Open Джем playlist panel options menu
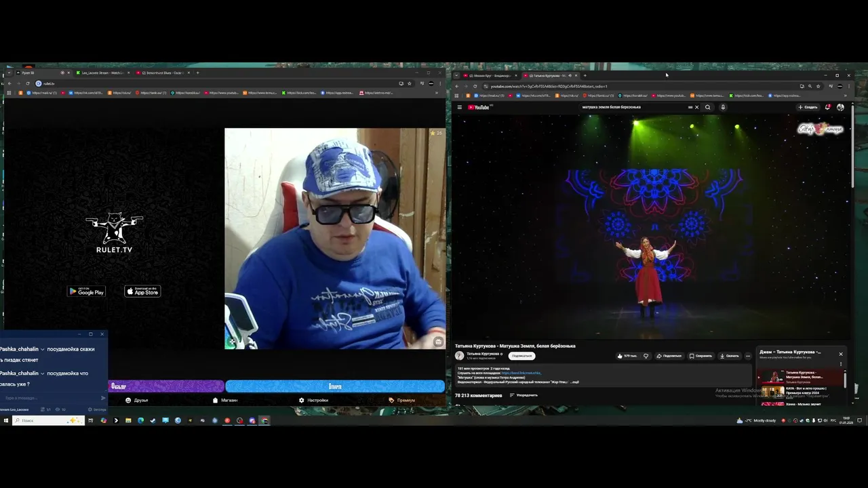 pos(841,364)
